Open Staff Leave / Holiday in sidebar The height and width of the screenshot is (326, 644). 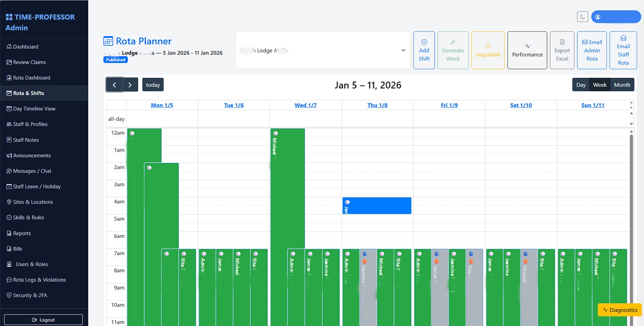(x=37, y=187)
